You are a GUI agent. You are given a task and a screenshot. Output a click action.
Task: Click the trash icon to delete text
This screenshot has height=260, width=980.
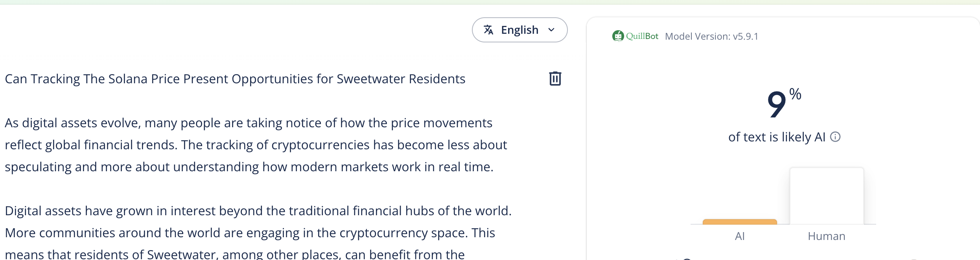[555, 79]
